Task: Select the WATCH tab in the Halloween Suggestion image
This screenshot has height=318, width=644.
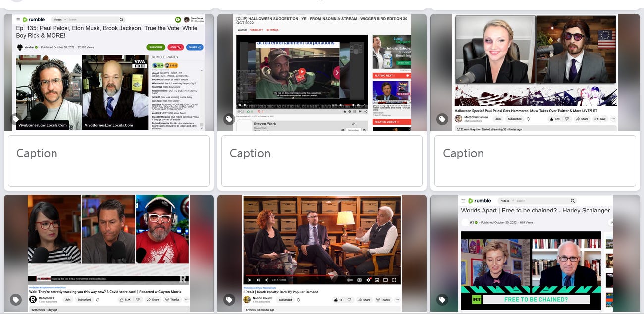Action: click(x=242, y=30)
